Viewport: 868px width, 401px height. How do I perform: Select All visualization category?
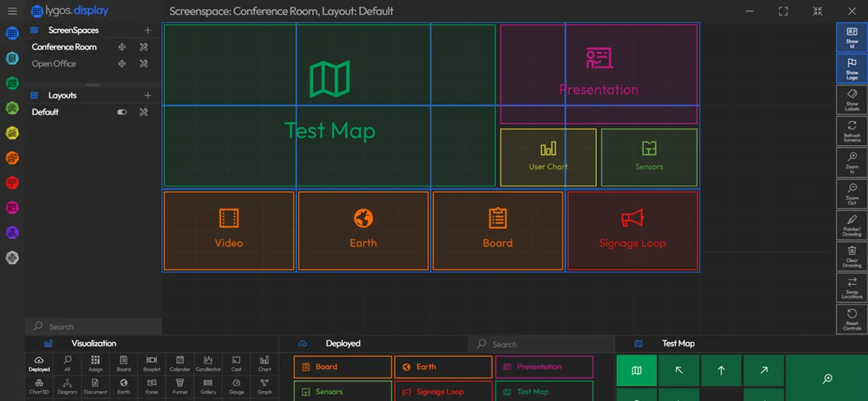click(x=67, y=364)
